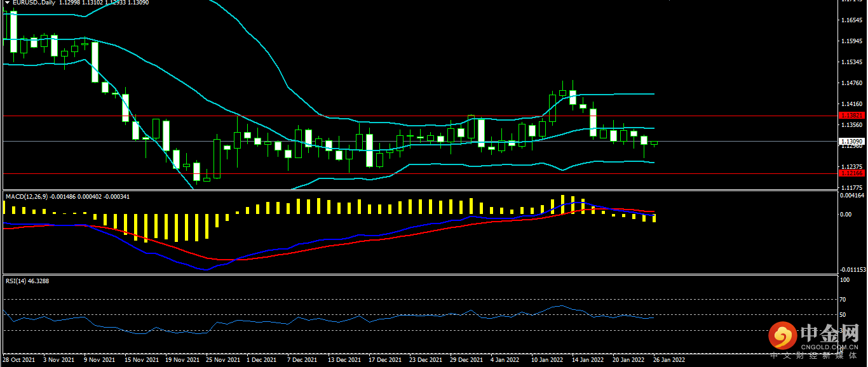This screenshot has height=367, width=868.
Task: Click the 7 Dec 2021 date label
Action: [x=302, y=360]
